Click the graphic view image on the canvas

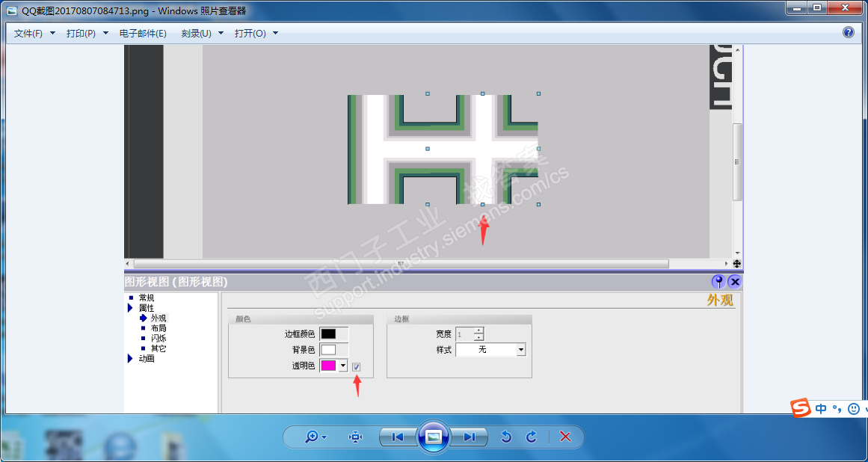coord(443,150)
